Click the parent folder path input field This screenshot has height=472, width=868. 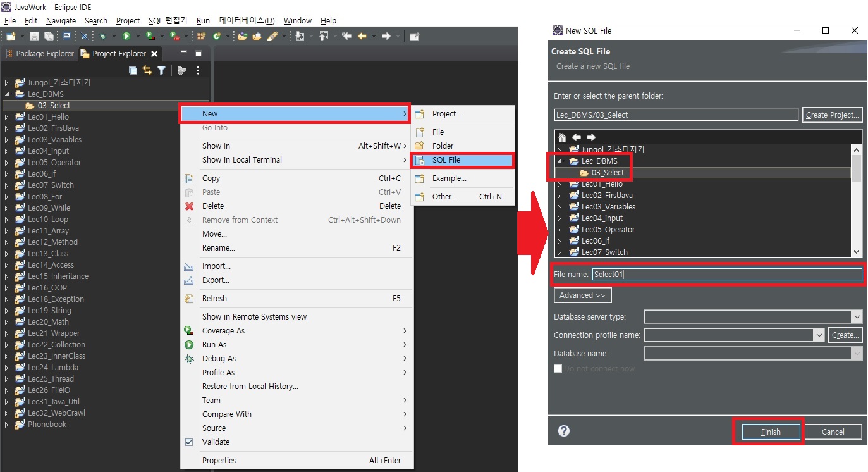pos(676,115)
